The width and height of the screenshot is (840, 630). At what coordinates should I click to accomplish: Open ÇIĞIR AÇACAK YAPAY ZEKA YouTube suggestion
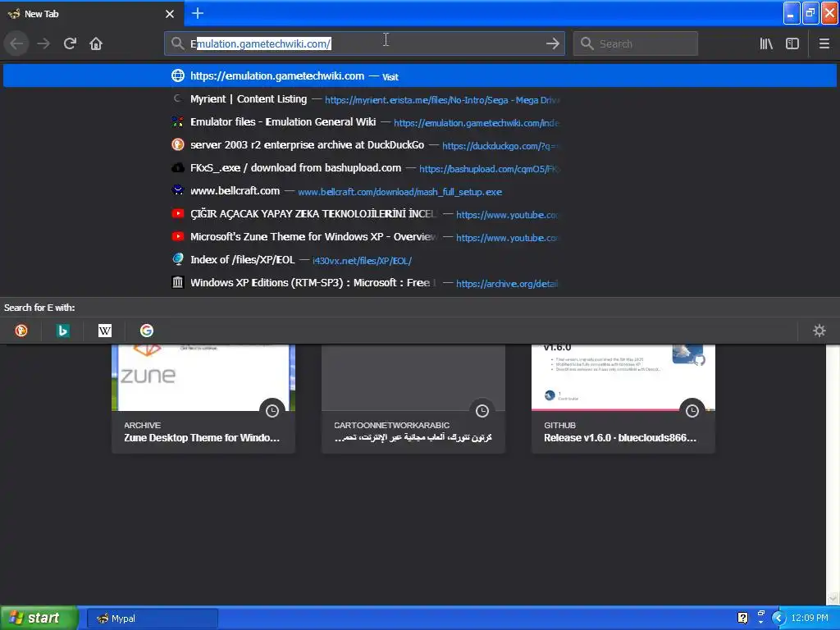point(420,214)
